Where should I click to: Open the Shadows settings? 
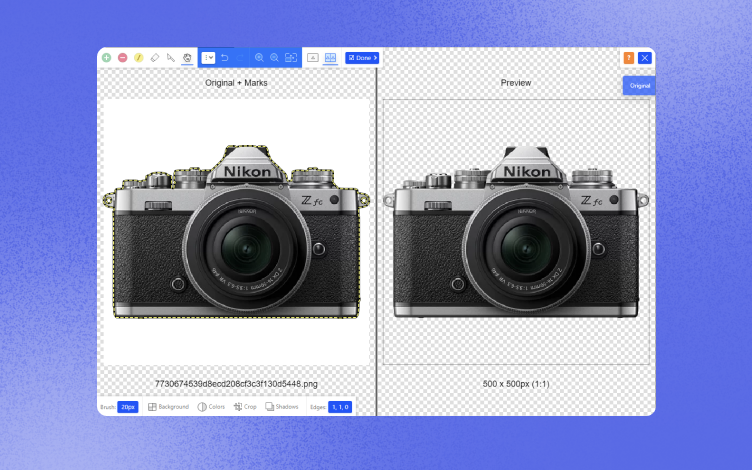pyautogui.click(x=282, y=407)
